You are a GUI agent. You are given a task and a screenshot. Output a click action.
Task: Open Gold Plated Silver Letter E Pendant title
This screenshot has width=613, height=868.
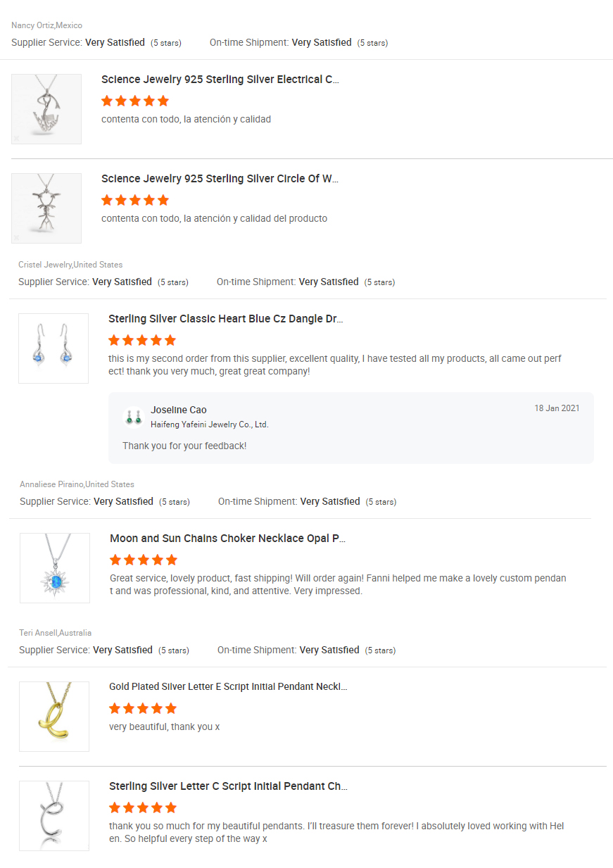coord(228,686)
